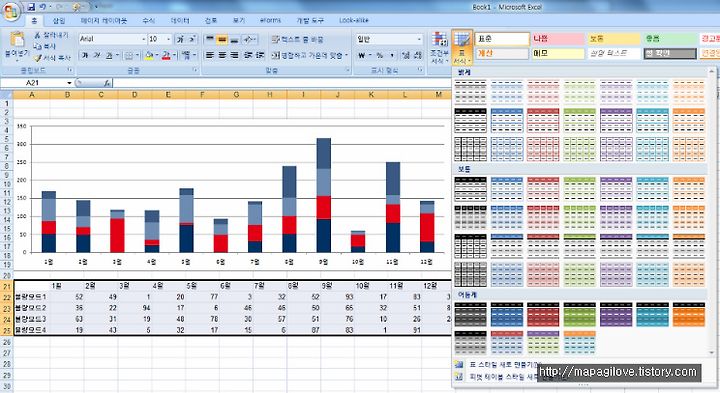This screenshot has width=720, height=393.
Task: Select column header F
Action: tap(202, 95)
